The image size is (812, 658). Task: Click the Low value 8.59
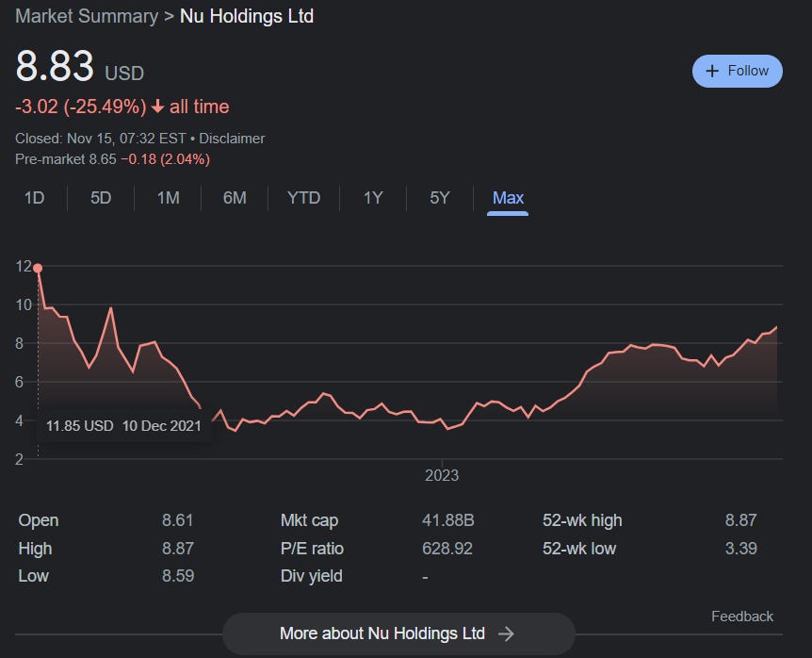(178, 576)
